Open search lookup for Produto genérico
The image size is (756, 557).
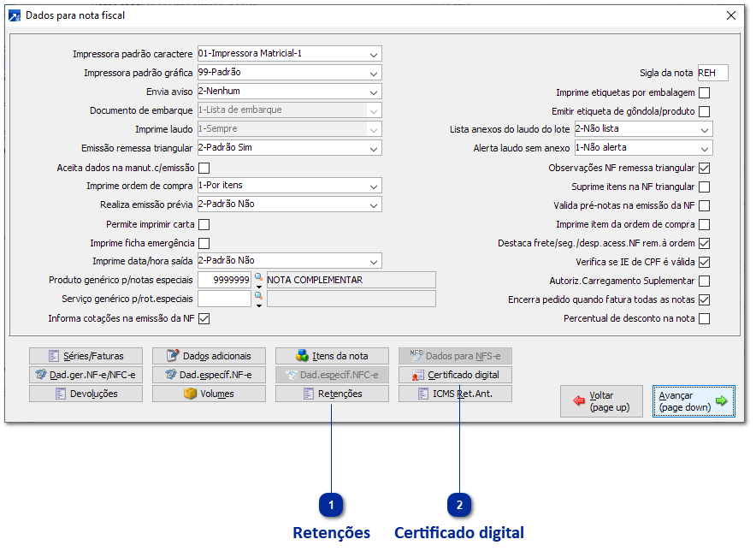click(258, 277)
